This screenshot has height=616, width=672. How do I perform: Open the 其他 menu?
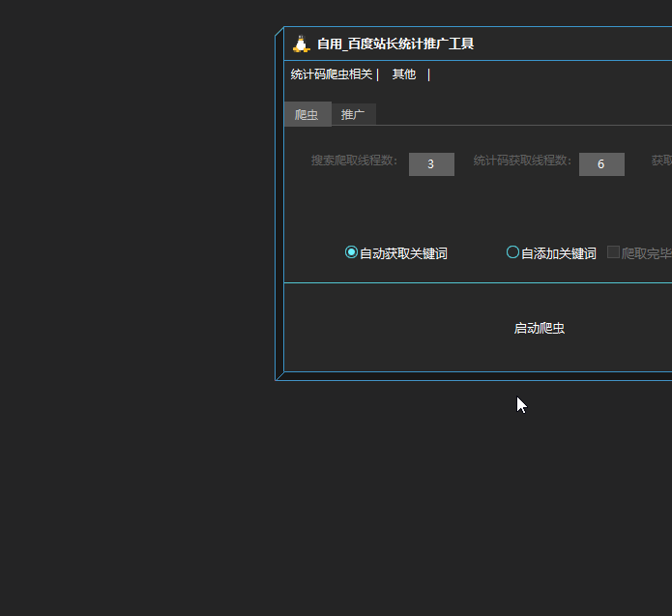click(403, 74)
